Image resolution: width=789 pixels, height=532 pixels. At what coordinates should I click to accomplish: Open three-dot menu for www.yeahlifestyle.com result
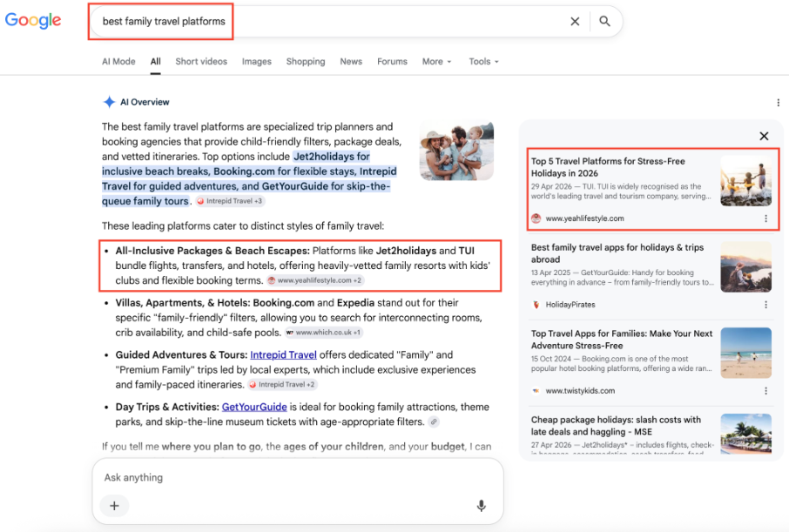[765, 219]
